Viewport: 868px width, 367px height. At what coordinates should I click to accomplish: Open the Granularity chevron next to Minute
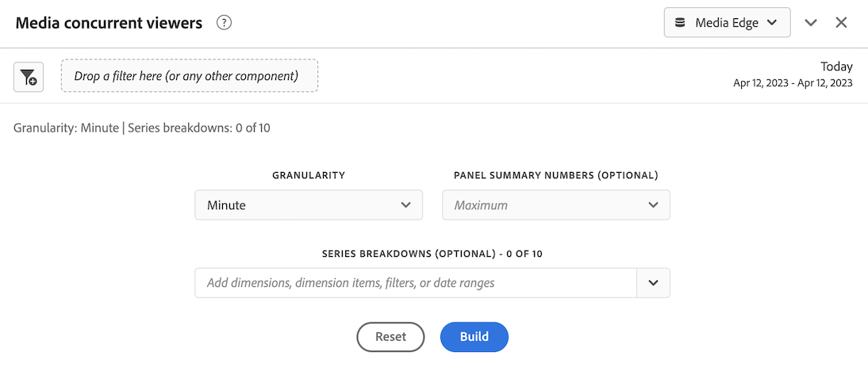(406, 205)
